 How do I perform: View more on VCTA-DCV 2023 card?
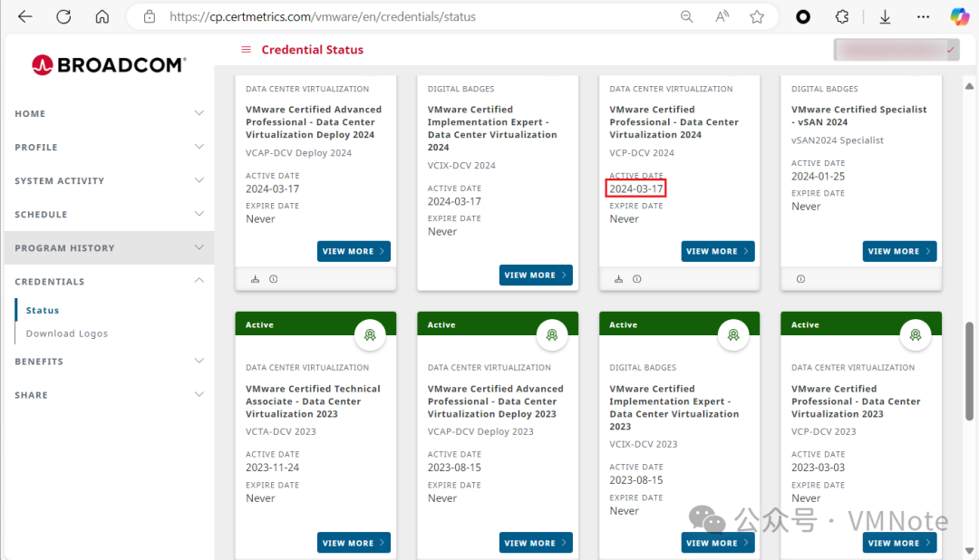(x=354, y=543)
